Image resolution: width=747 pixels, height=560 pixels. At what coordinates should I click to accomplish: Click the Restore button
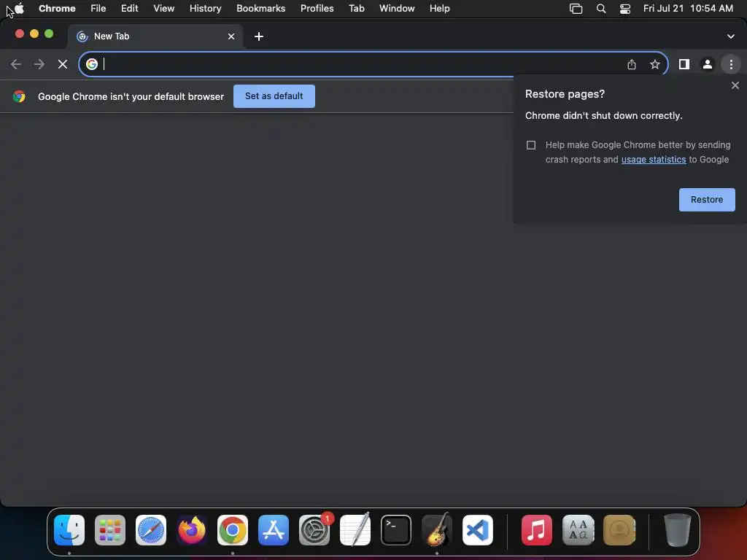(707, 200)
